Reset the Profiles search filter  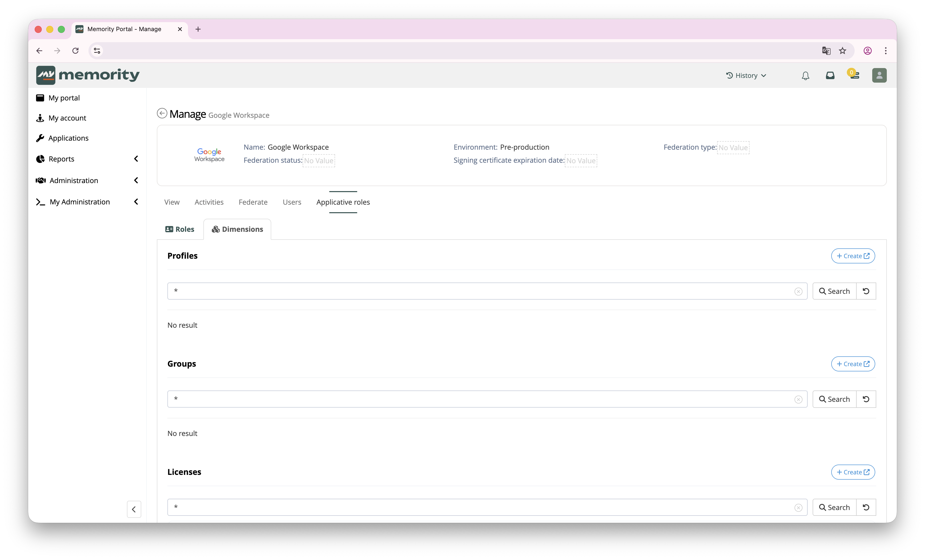click(x=866, y=291)
